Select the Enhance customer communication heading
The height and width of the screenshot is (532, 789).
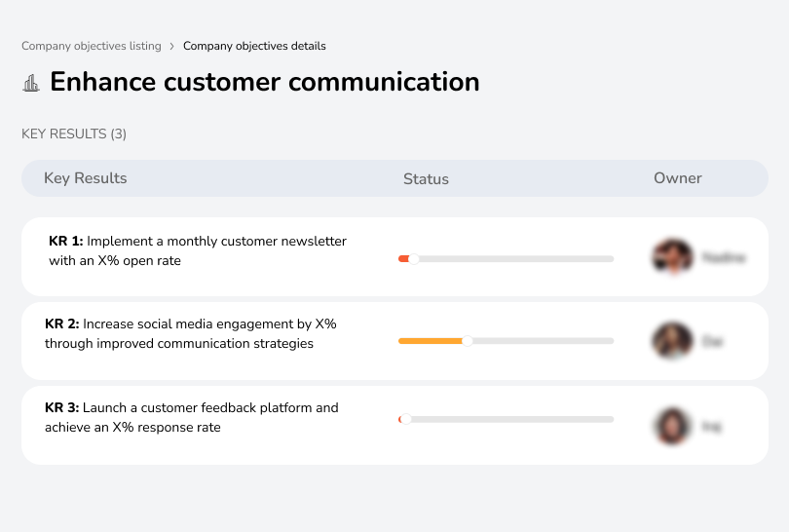(x=265, y=82)
